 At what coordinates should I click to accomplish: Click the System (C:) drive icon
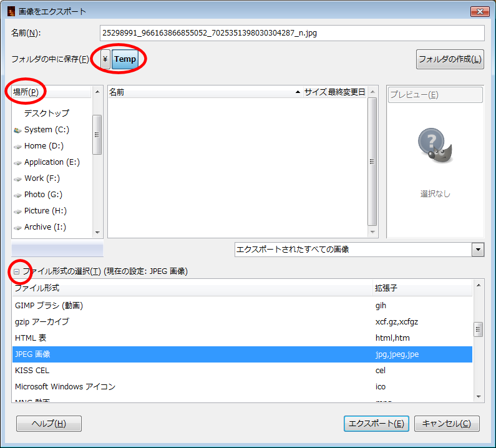[x=17, y=130]
